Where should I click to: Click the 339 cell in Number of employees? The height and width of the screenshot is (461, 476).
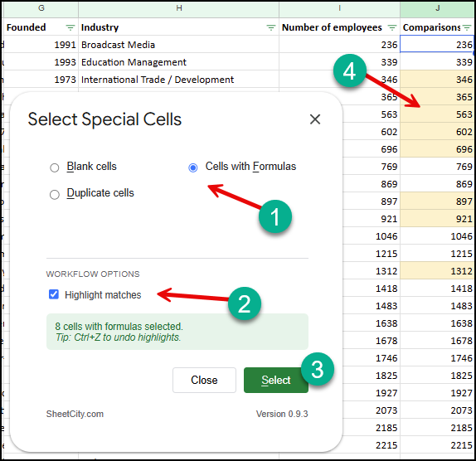tap(339, 62)
